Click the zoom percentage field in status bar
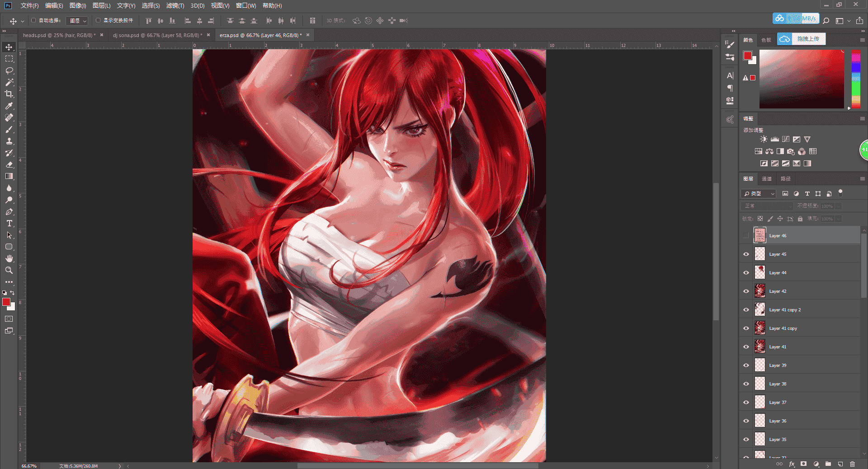Image resolution: width=868 pixels, height=469 pixels. point(29,466)
